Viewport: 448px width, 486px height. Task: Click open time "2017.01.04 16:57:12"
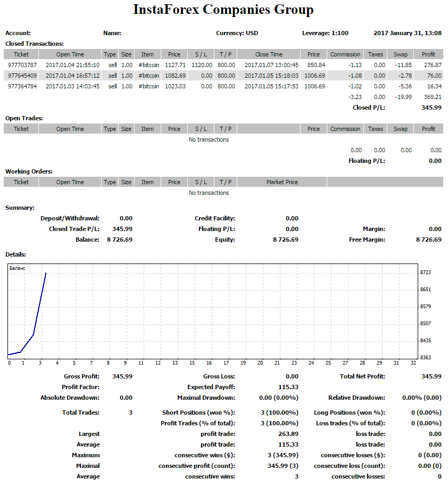pyautogui.click(x=72, y=76)
